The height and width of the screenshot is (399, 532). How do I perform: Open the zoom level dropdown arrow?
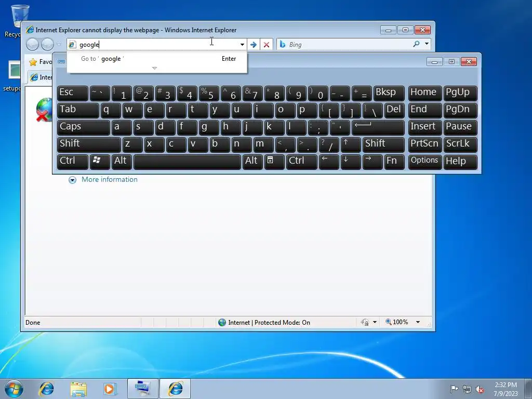(x=418, y=322)
